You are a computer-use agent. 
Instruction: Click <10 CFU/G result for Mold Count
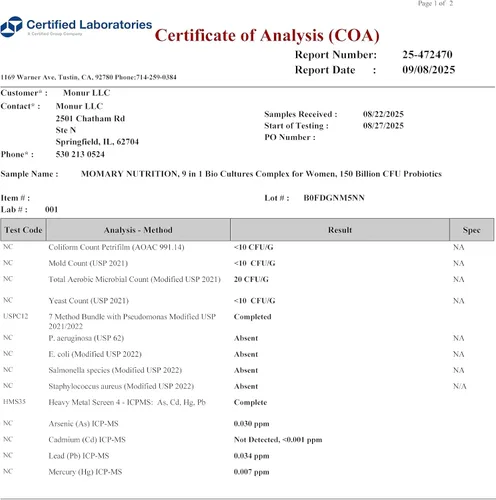pyautogui.click(x=255, y=263)
